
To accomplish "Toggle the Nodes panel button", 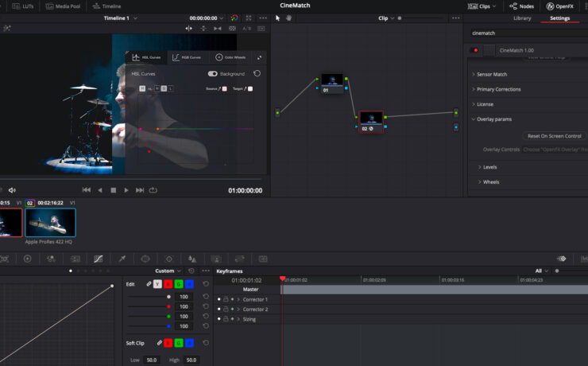I will pyautogui.click(x=521, y=6).
